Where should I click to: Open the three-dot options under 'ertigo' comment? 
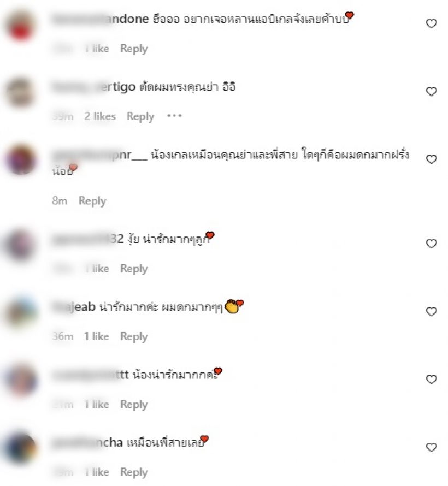point(174,116)
